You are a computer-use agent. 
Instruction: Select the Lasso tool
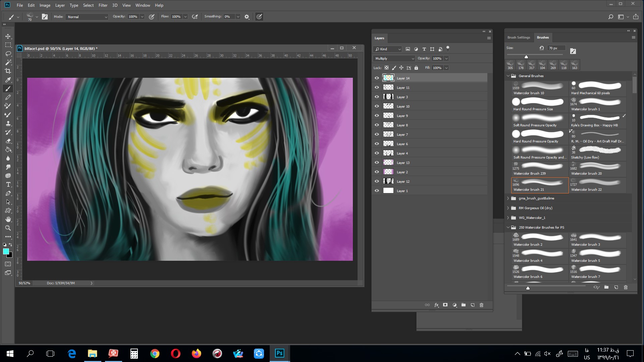click(x=8, y=54)
